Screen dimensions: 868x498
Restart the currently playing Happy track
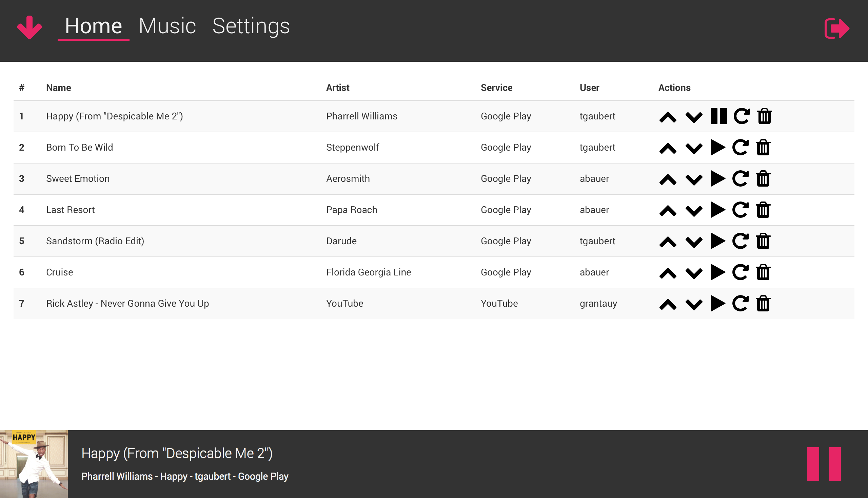pyautogui.click(x=742, y=116)
